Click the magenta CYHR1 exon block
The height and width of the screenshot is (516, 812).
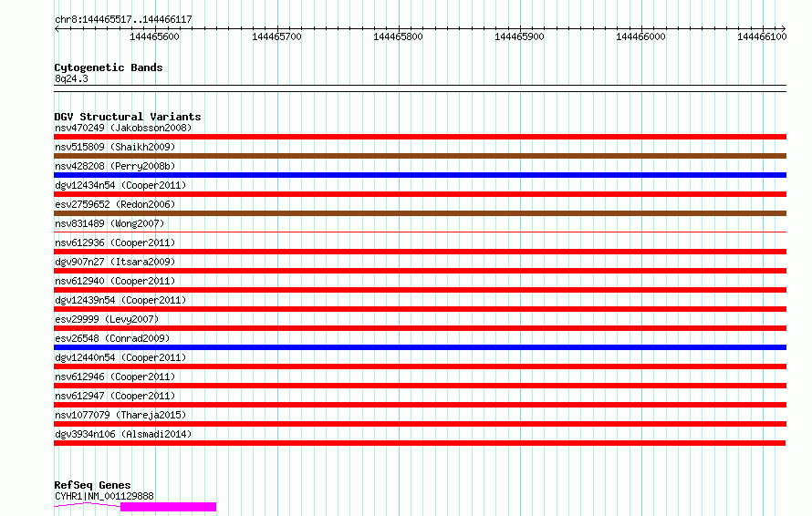(168, 507)
